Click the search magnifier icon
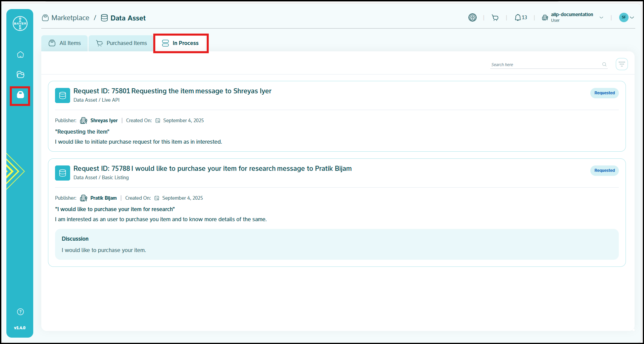The height and width of the screenshot is (344, 644). [x=604, y=64]
